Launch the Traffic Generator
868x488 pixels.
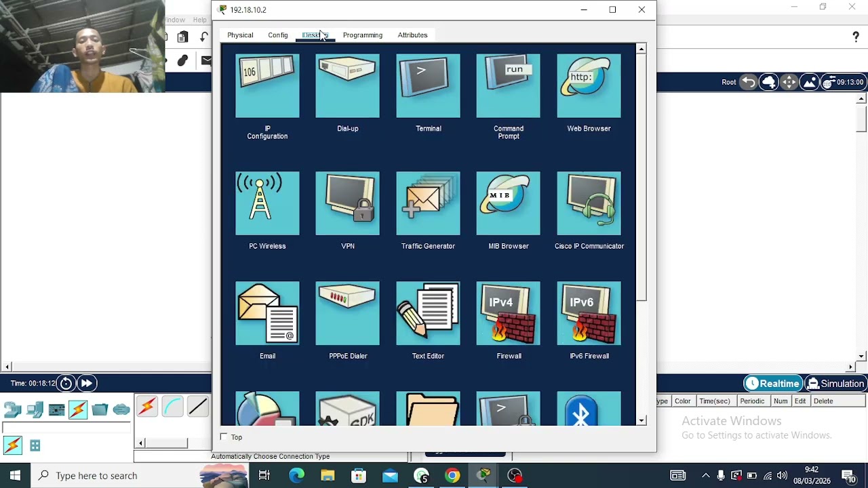coord(428,203)
